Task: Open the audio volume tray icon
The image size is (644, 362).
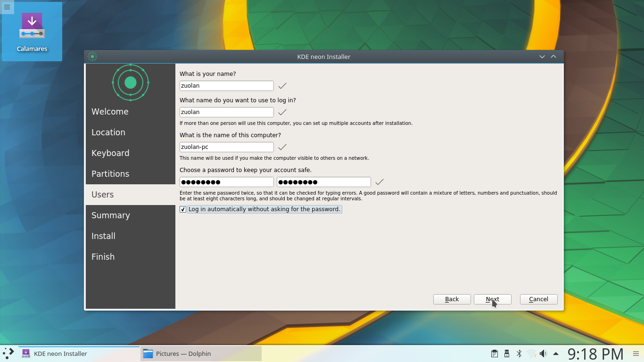Action: click(544, 354)
